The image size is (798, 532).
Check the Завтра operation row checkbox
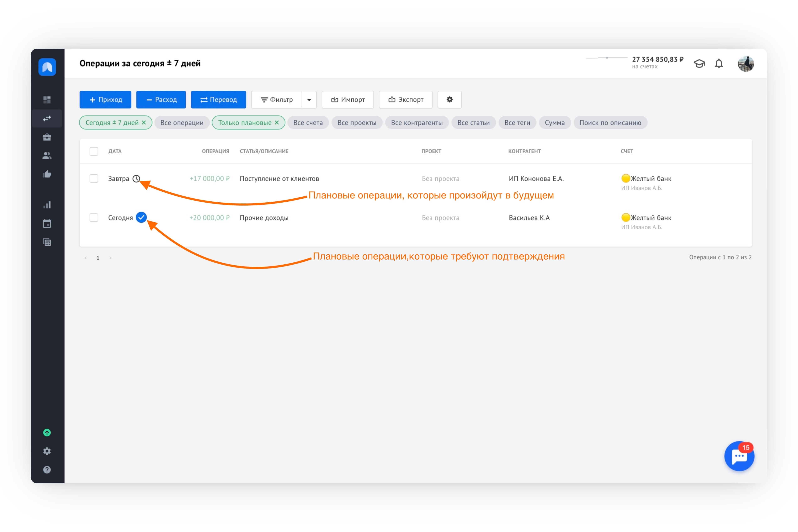point(94,179)
